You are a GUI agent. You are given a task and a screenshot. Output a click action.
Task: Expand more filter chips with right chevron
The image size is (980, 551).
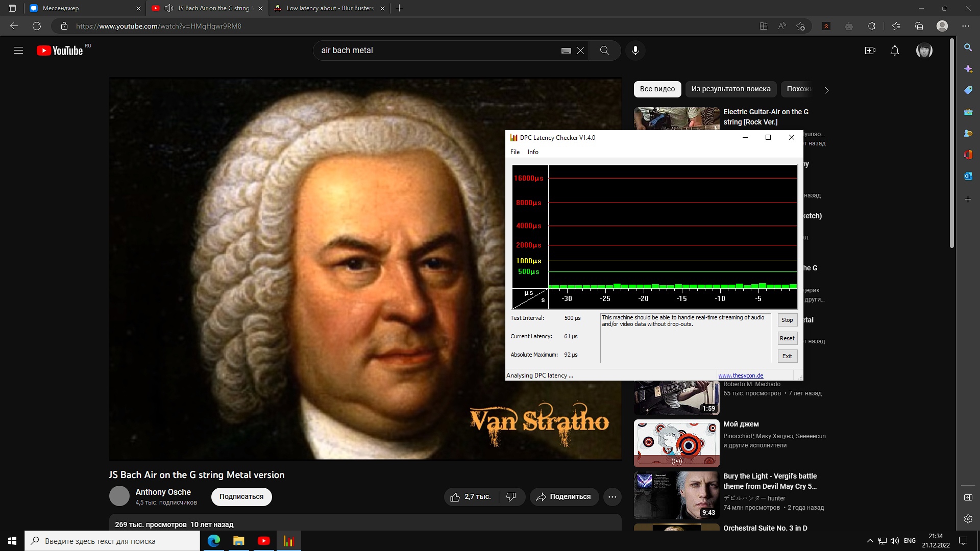[x=826, y=90]
